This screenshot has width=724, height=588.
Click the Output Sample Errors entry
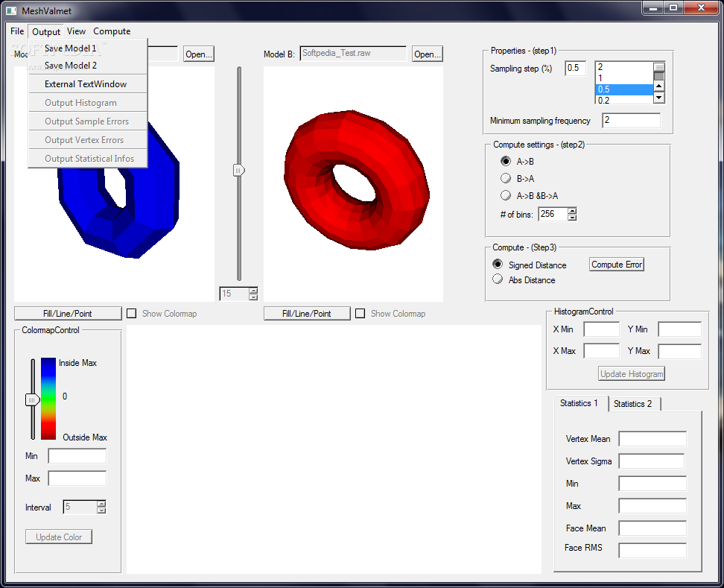pyautogui.click(x=88, y=121)
